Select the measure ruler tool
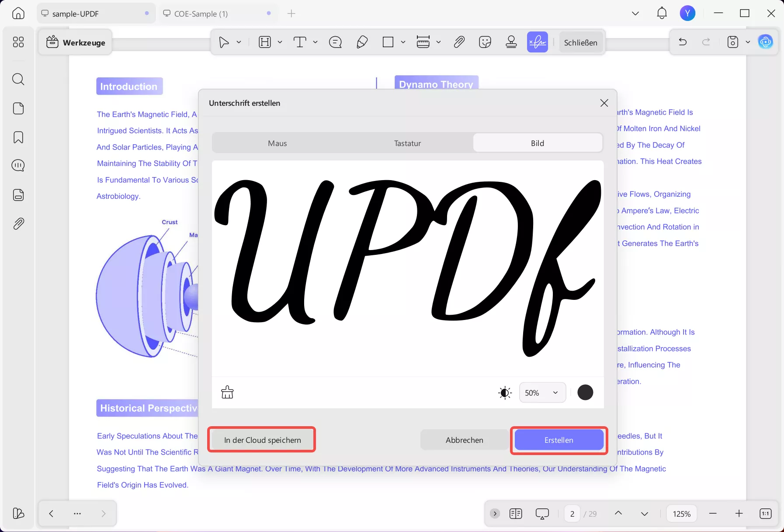Viewport: 784px width, 532px height. pos(423,42)
